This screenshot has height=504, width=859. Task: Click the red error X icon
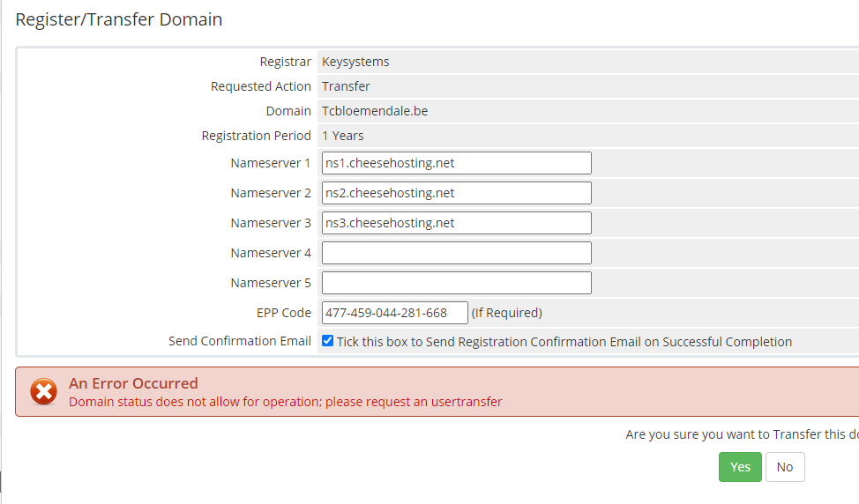[43, 392]
